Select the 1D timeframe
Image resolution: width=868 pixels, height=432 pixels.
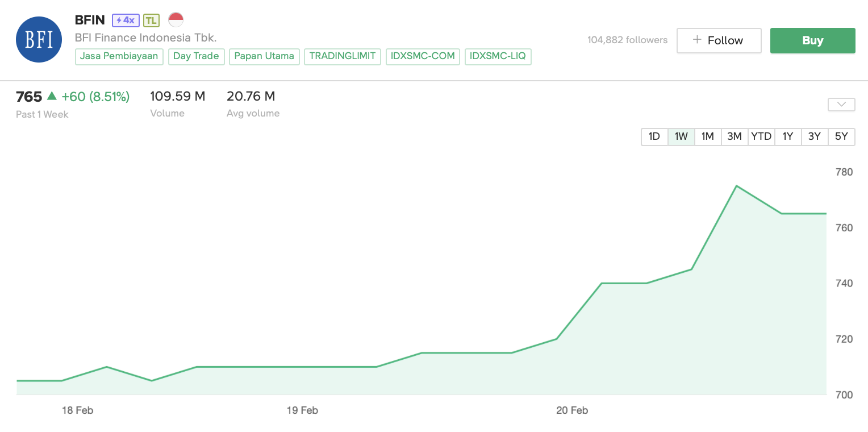654,136
